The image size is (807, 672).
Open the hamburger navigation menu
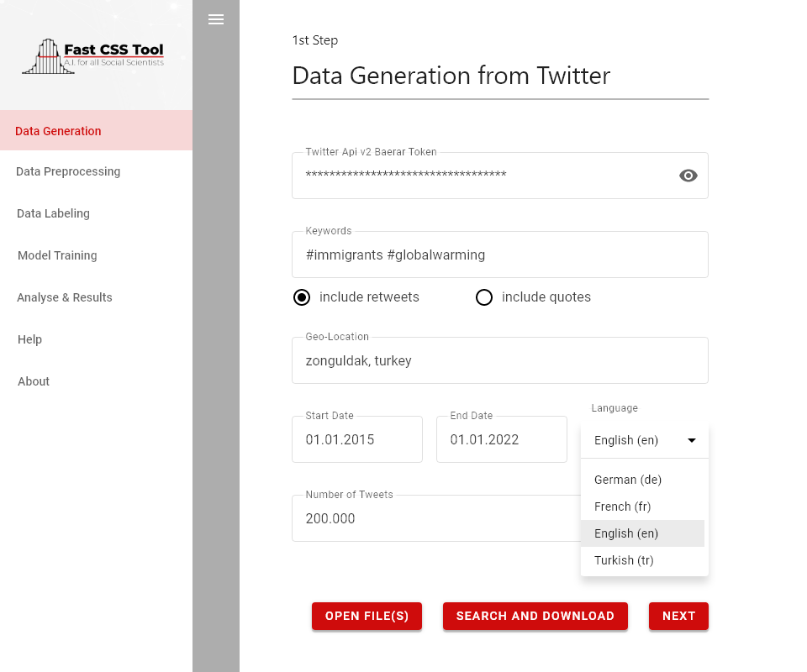[x=216, y=18]
